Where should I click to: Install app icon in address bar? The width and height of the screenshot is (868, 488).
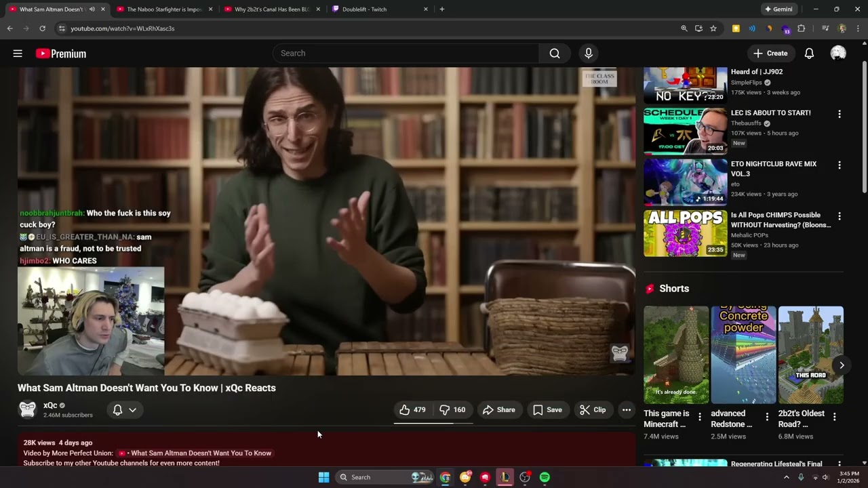(698, 28)
